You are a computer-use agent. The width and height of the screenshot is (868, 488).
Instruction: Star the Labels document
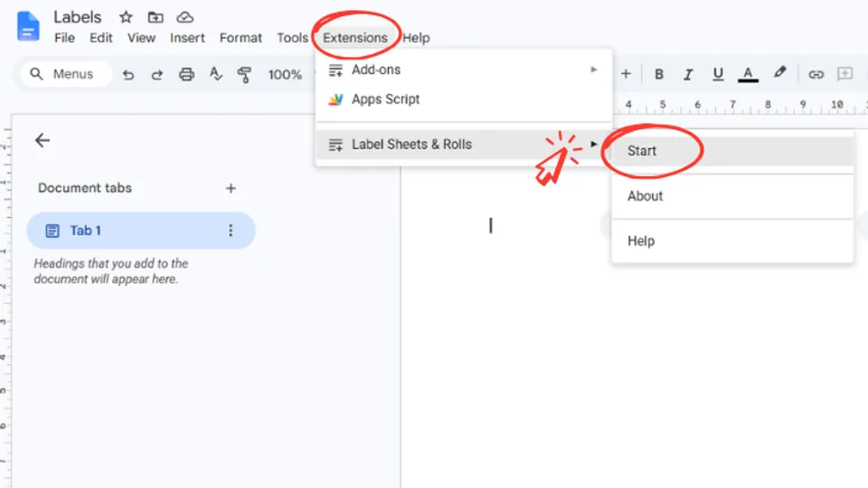(x=127, y=18)
